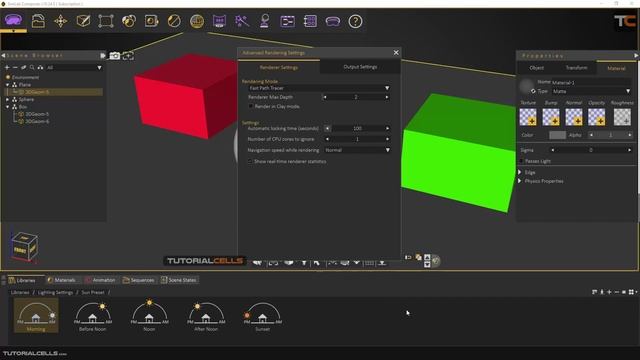Image resolution: width=640 pixels, height=360 pixels.
Task: Click the search magnifier in Scene Browser
Action: pyautogui.click(x=32, y=67)
